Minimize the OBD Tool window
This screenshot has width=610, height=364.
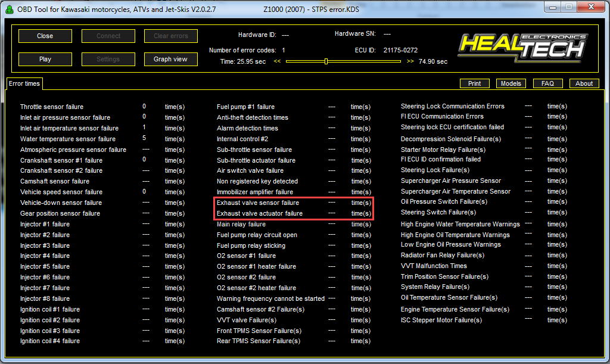point(553,7)
